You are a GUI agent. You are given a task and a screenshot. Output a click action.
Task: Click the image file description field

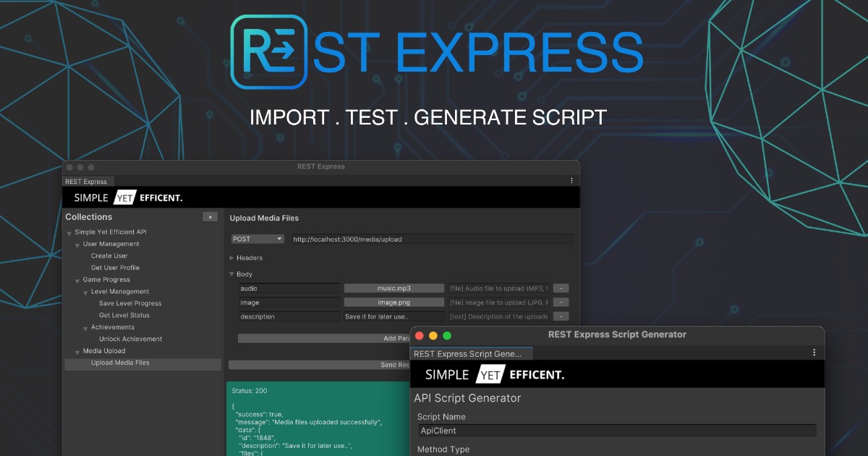coord(498,303)
